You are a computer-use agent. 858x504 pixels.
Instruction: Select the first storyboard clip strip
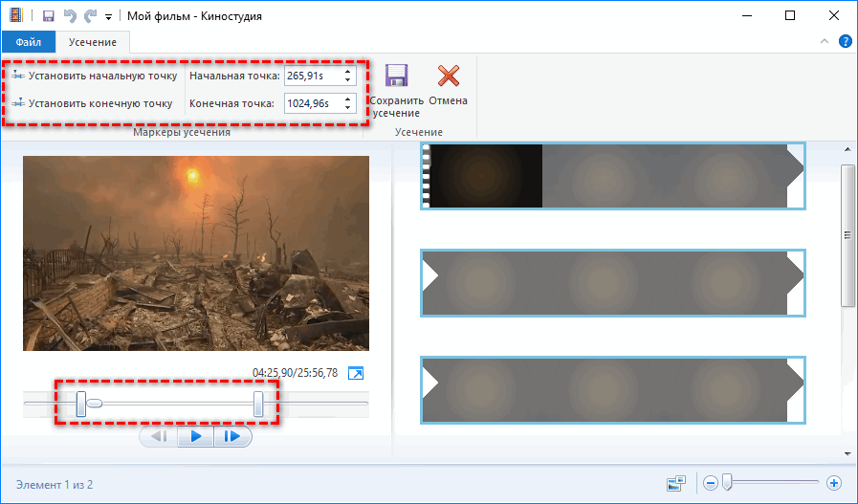pyautogui.click(x=613, y=176)
